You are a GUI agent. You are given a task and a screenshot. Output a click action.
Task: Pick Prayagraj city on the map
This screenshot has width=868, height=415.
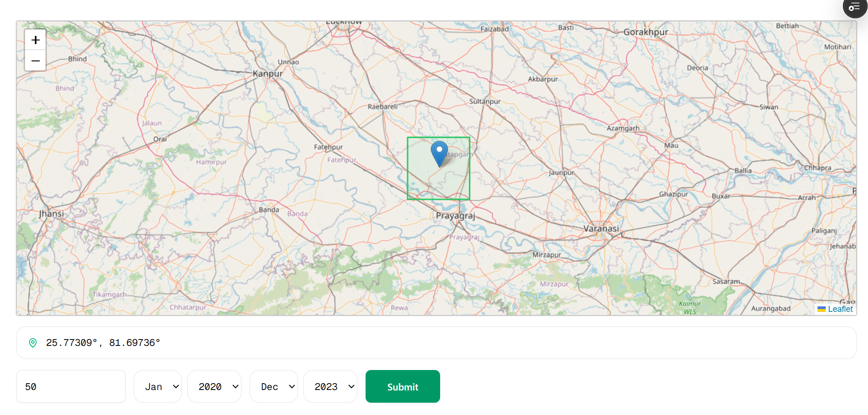pyautogui.click(x=455, y=215)
